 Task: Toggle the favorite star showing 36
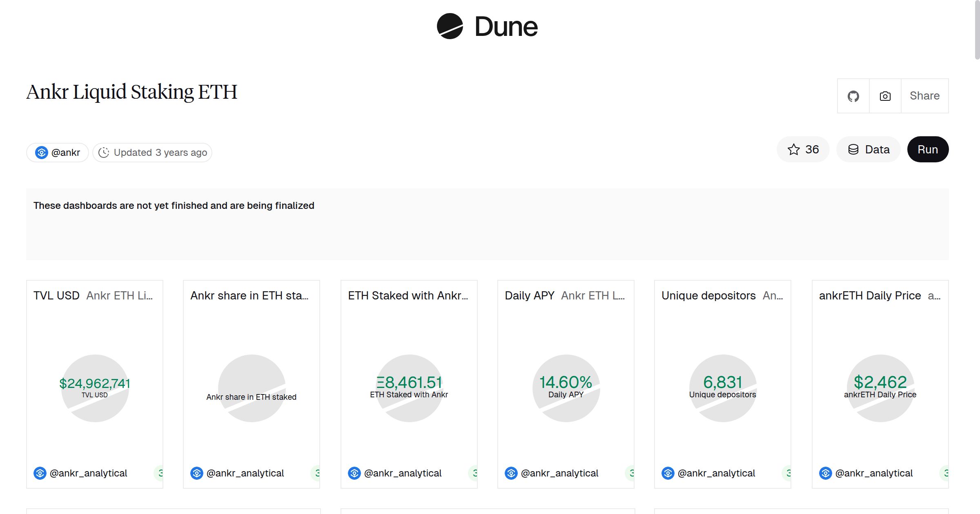[803, 149]
